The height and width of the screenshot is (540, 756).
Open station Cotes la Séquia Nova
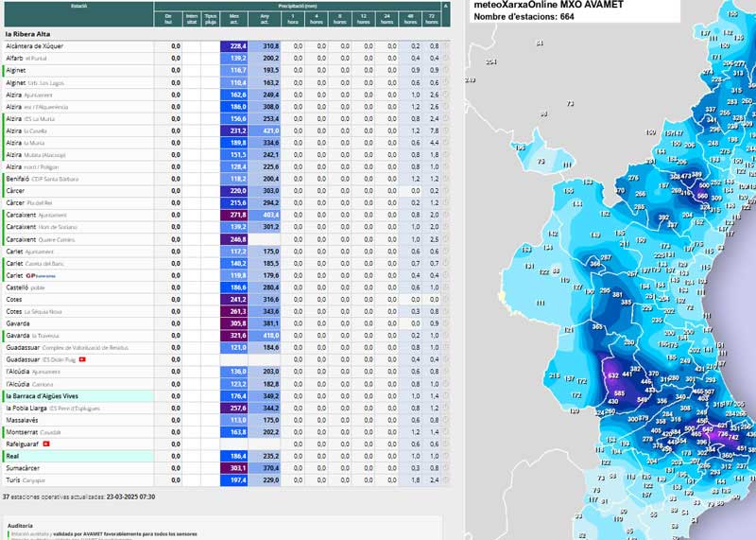click(x=34, y=312)
